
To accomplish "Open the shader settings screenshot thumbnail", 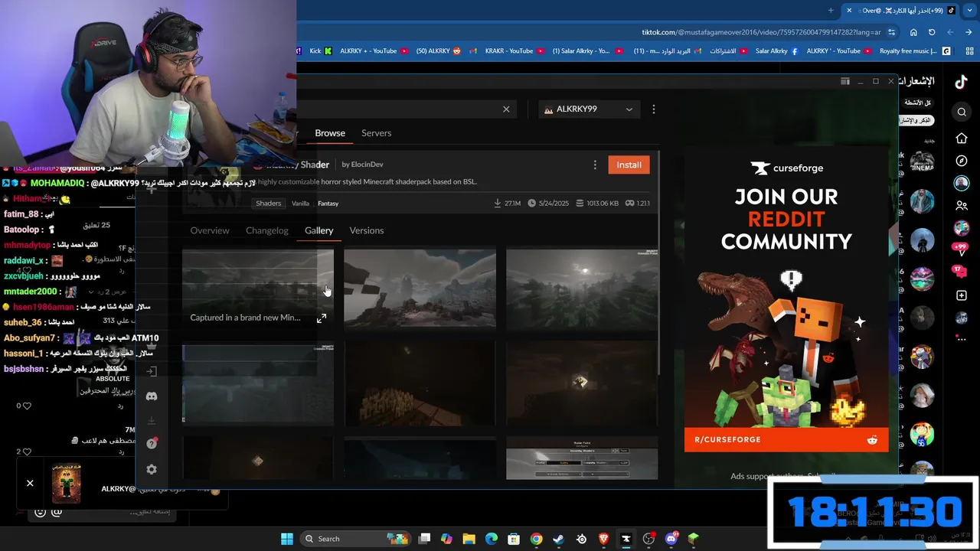I will pyautogui.click(x=582, y=458).
